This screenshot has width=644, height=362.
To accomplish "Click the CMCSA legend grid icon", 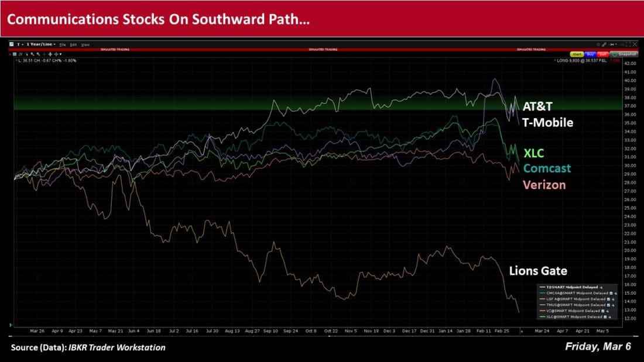I will 611,294.
